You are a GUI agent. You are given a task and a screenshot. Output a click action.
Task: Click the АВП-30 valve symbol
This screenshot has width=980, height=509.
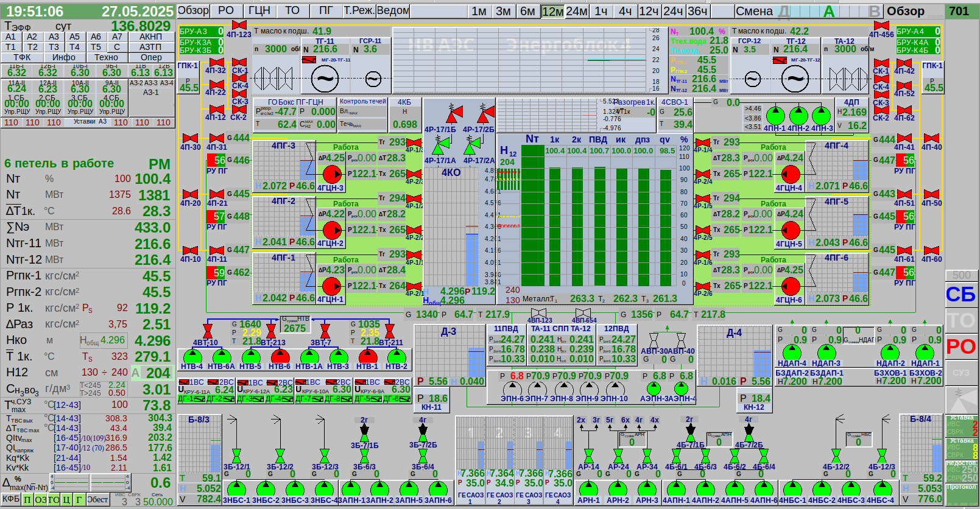(654, 339)
